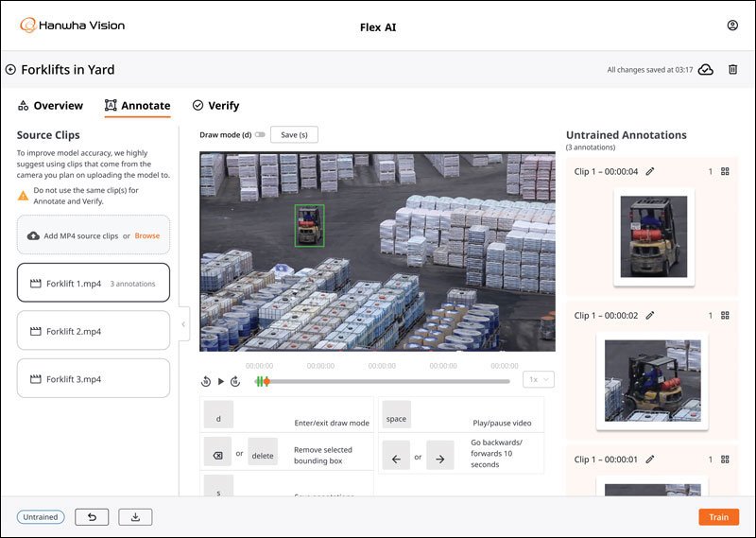
Task: Click the 'Play/pause video' label
Action: coord(502,423)
